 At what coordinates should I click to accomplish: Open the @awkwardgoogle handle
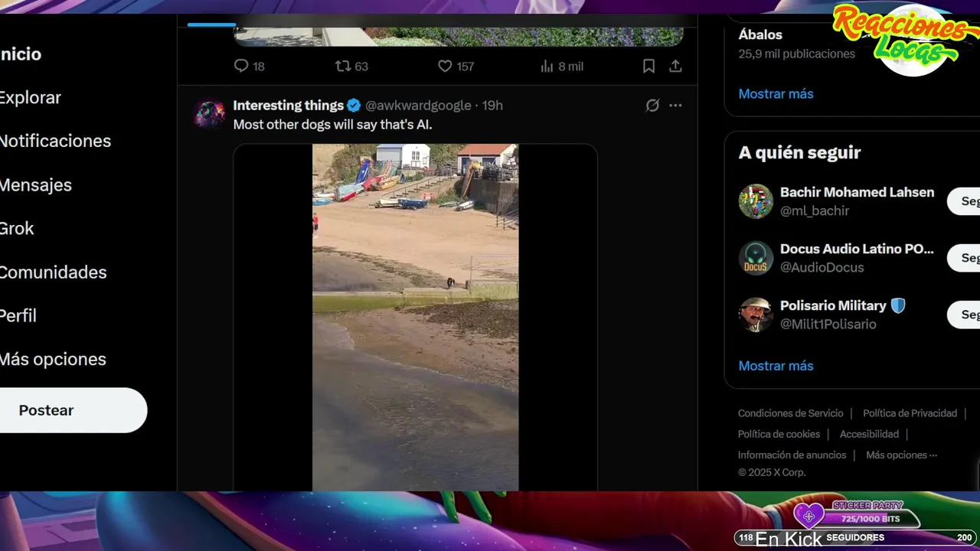coord(418,106)
